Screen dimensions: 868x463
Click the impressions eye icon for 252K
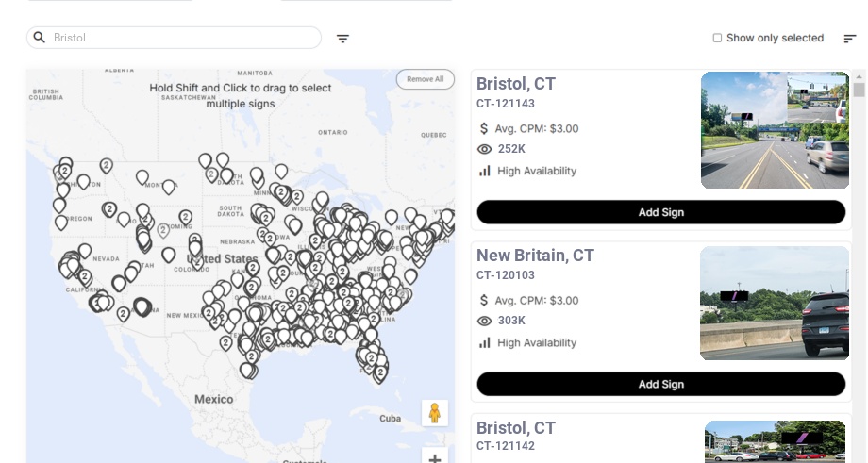485,149
